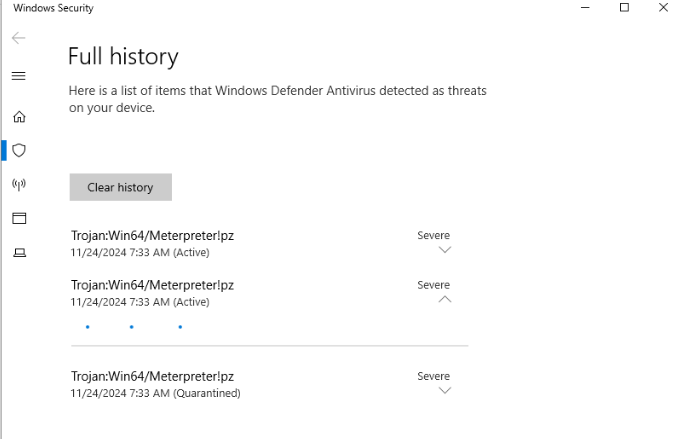
Task: Expand first Active Meterpreter threat chevron
Action: tap(445, 250)
